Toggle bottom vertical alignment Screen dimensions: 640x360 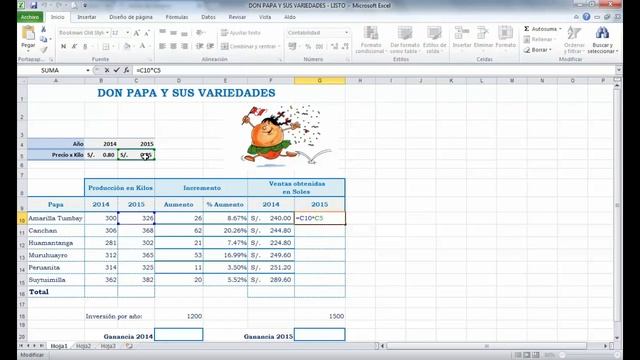pyautogui.click(x=184, y=33)
